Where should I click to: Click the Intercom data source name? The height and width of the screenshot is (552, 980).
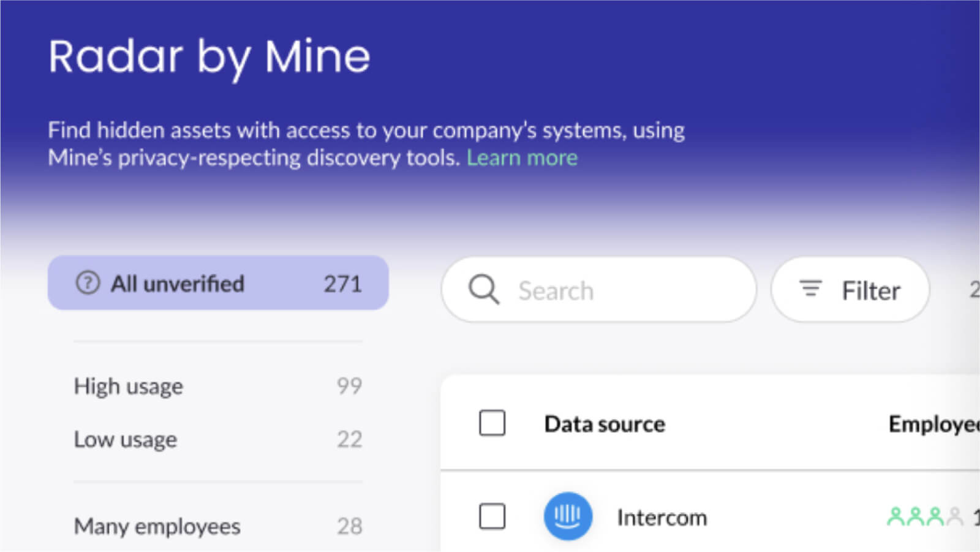pyautogui.click(x=661, y=516)
